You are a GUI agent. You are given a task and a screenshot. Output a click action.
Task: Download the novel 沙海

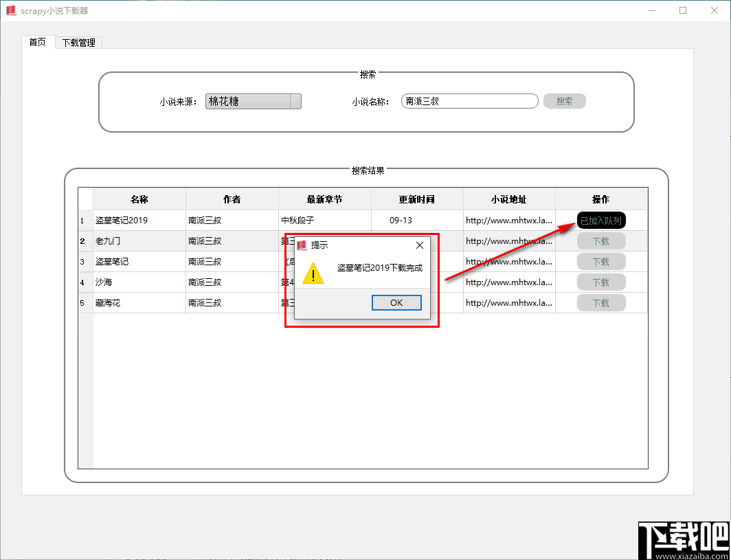tap(601, 282)
